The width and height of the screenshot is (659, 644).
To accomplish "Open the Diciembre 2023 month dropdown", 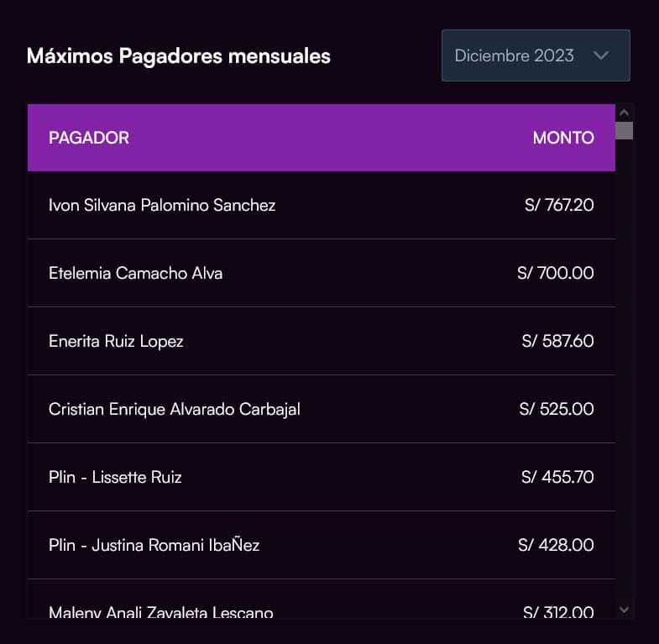I will pyautogui.click(x=535, y=55).
